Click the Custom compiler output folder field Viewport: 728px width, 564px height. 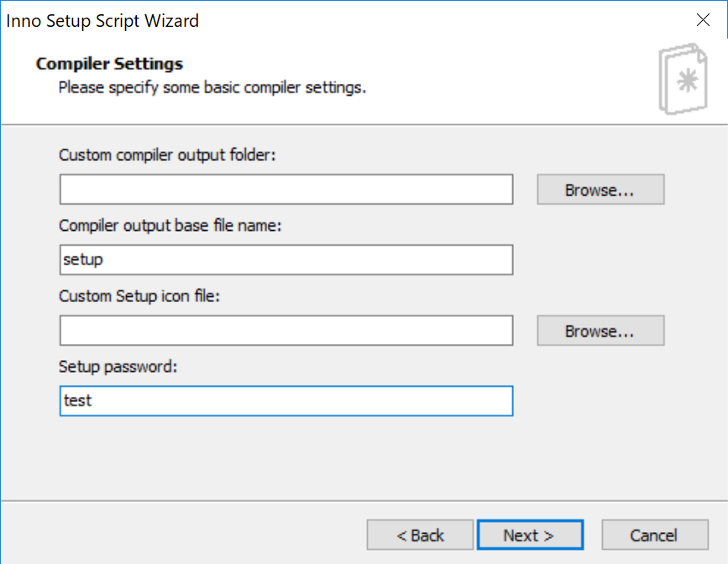(286, 190)
